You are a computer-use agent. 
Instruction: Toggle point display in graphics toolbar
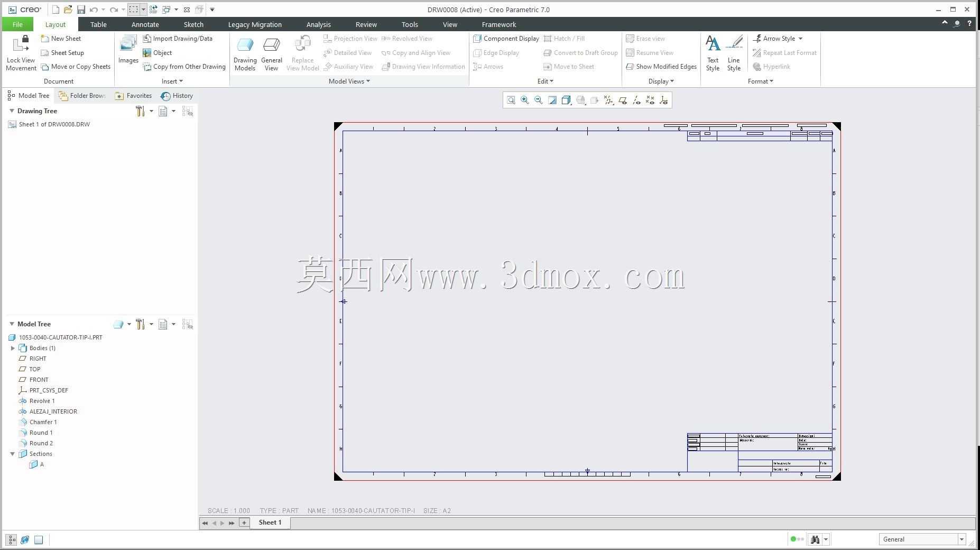click(x=650, y=100)
